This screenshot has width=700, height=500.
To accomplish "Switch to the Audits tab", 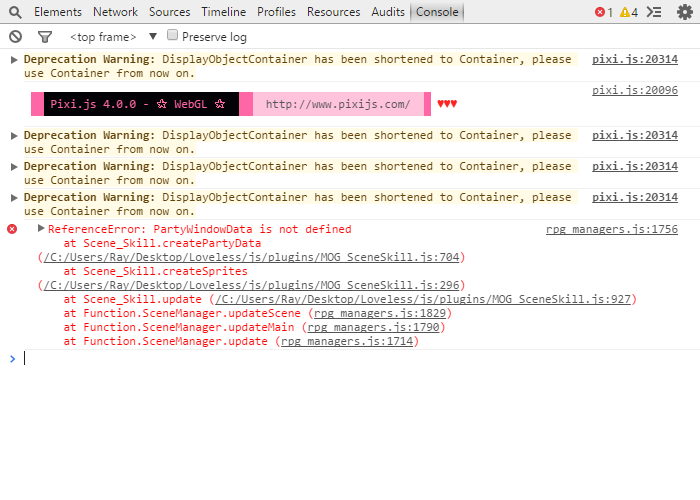I will pos(388,12).
